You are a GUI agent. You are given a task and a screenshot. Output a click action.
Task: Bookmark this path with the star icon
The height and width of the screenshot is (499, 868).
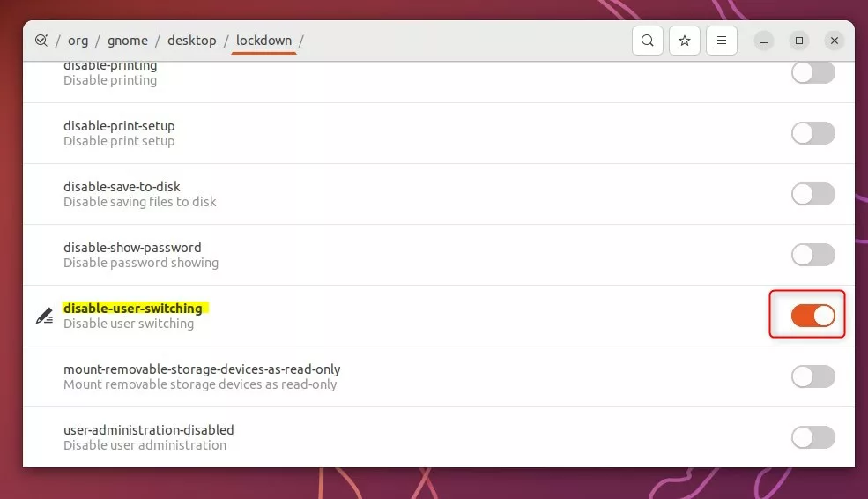click(684, 41)
